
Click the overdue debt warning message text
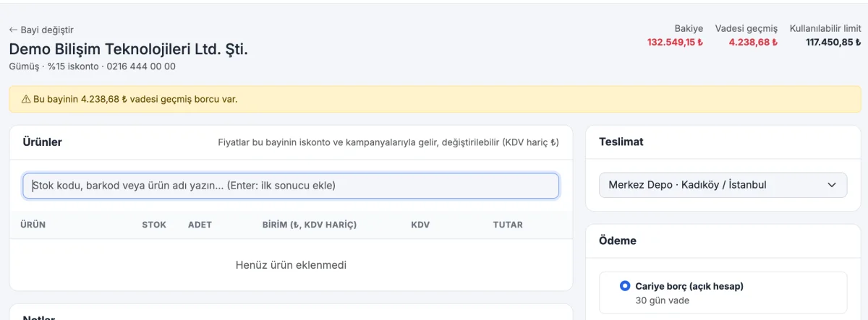coord(135,99)
